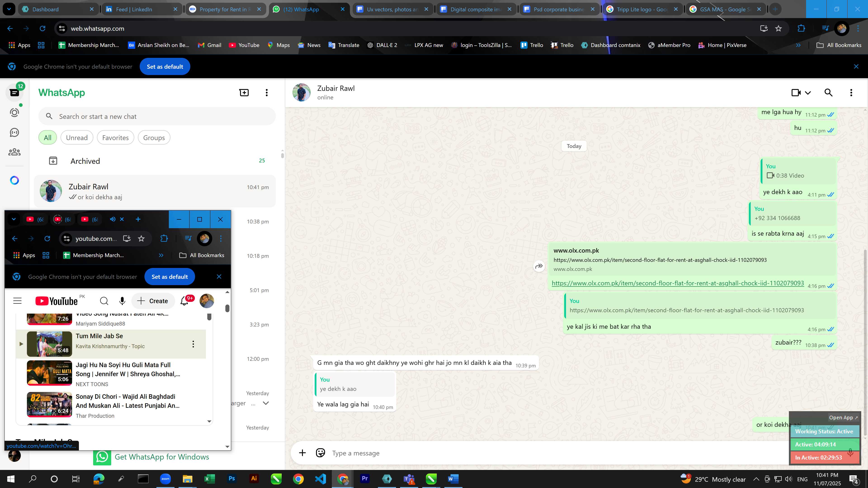Screen dimensions: 868x488
Task: Click New chat icon beside WhatsApp title
Action: pos(244,93)
